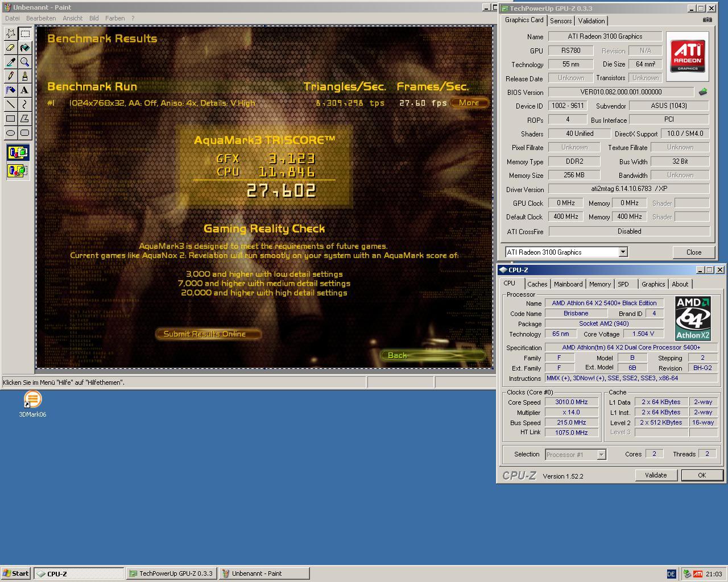The image size is (728, 582).
Task: Select the Line tool in Paint
Action: [11, 105]
